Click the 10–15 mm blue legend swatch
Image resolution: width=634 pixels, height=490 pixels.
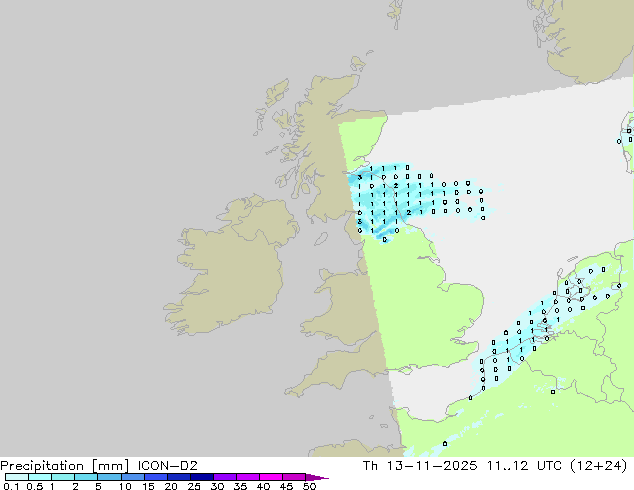[133, 477]
